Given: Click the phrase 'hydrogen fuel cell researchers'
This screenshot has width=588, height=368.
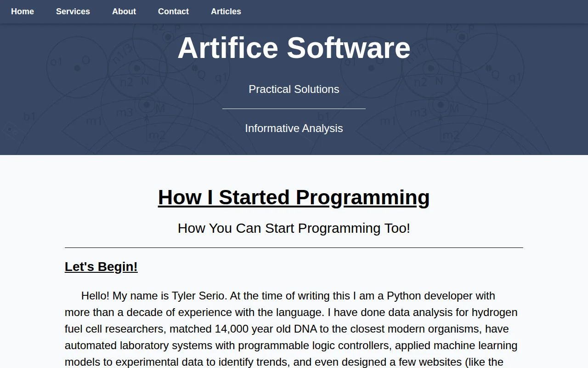Looking at the screenshot, I should pyautogui.click(x=291, y=321).
